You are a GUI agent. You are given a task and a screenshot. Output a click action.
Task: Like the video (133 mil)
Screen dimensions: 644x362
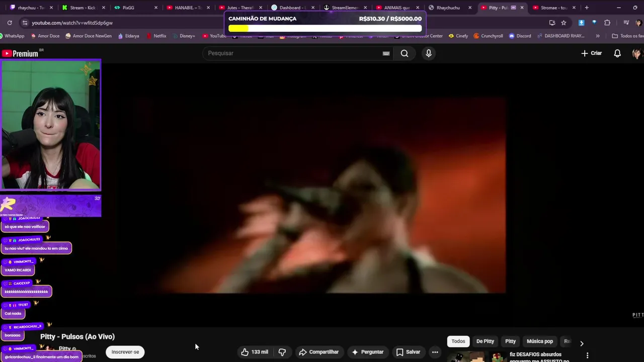point(254,352)
